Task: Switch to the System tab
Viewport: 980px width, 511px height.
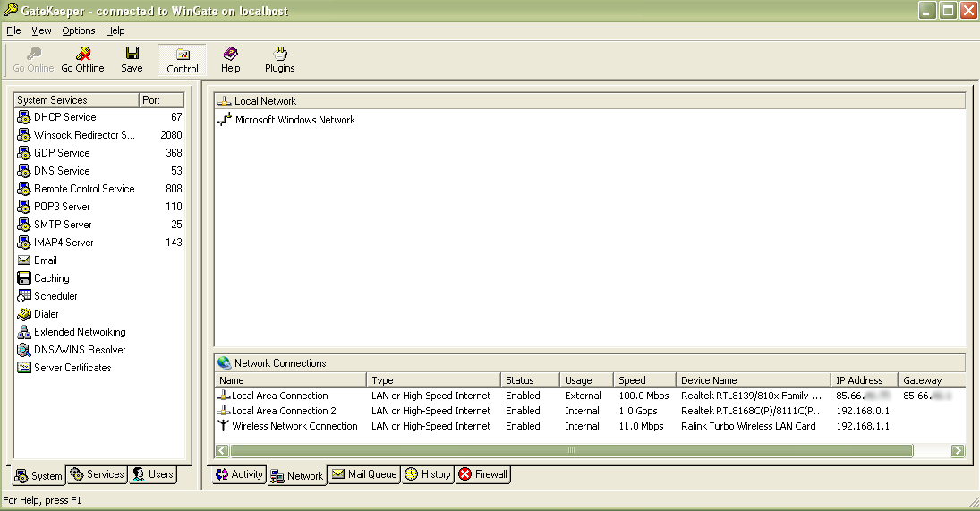Action: coord(38,476)
